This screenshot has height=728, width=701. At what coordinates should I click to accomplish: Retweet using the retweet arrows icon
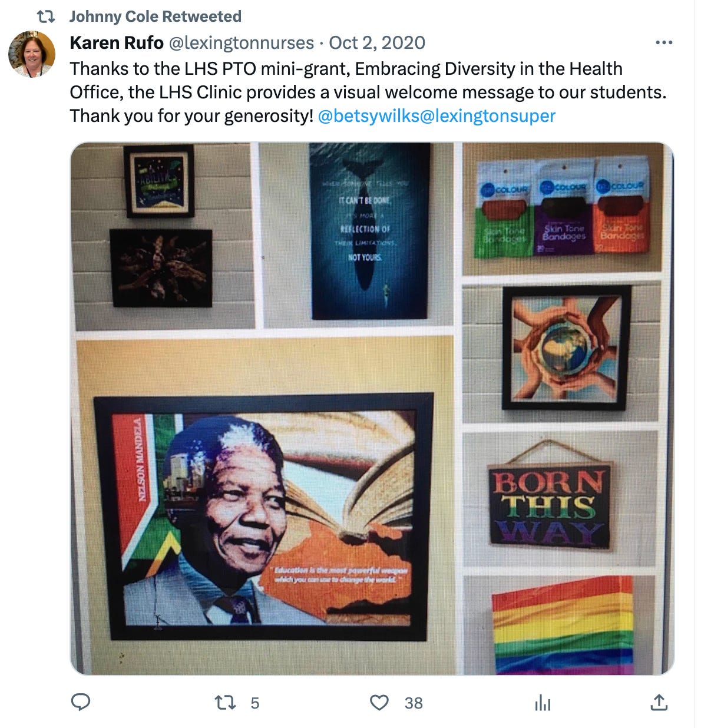click(x=225, y=703)
